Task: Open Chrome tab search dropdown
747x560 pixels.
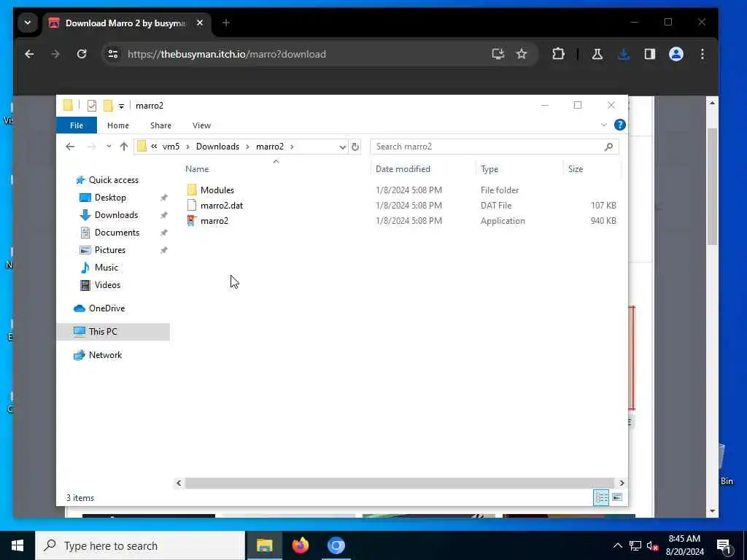Action: [x=28, y=23]
